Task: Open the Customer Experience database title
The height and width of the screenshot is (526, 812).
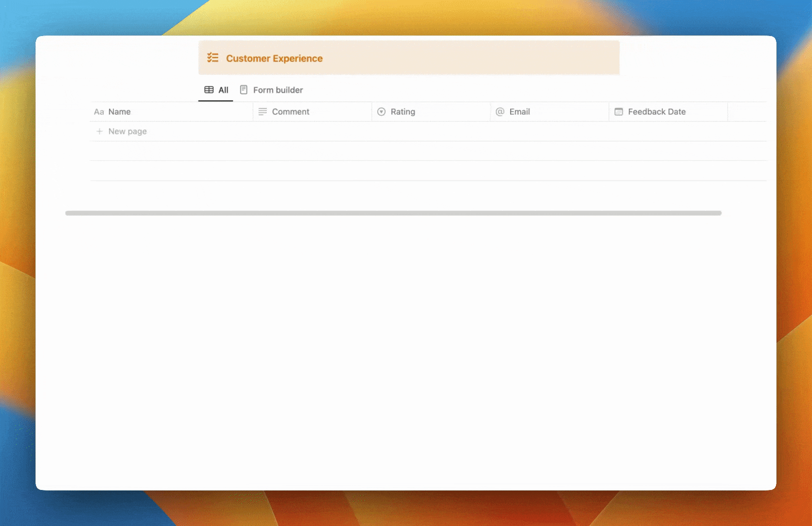Action: click(274, 58)
